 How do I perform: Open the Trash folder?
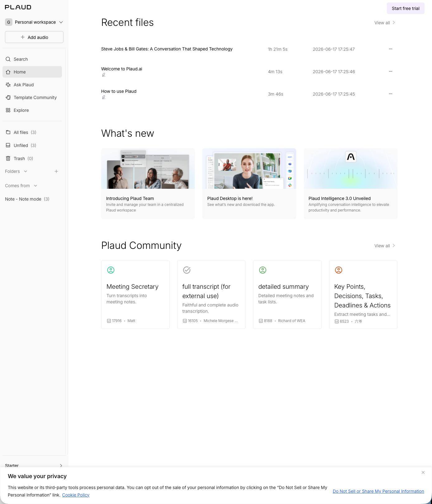[32, 159]
